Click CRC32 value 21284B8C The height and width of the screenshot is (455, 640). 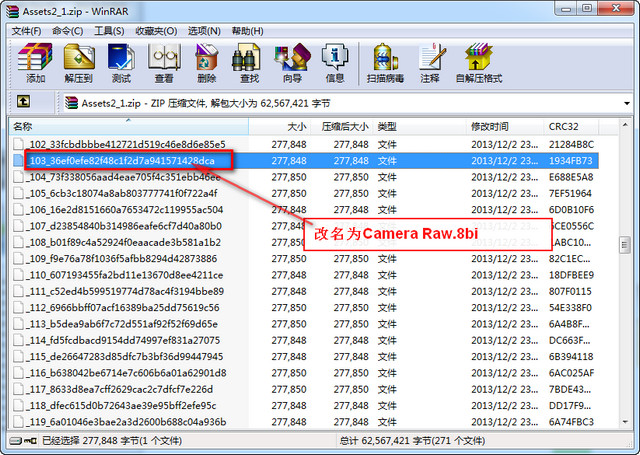(x=571, y=144)
